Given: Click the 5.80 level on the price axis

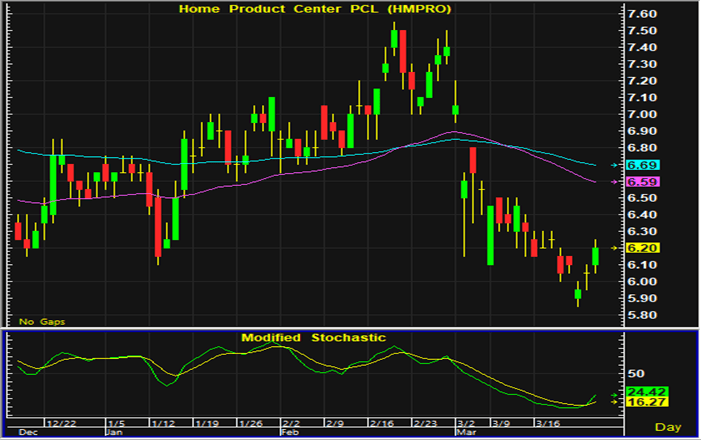Looking at the screenshot, I should [x=640, y=314].
